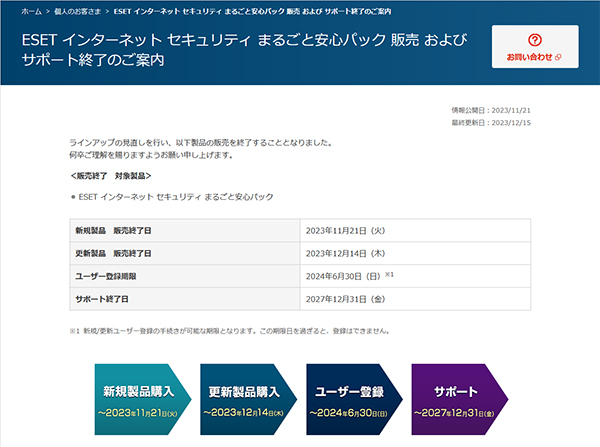Image resolution: width=600 pixels, height=447 pixels.
Task: Click the 何卒ご理解を賜りますよう sentence
Action: [151, 155]
